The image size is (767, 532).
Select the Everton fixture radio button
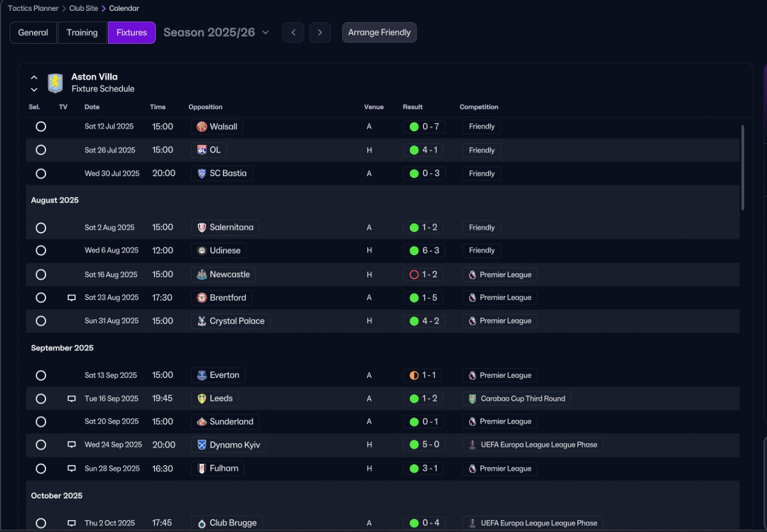point(41,375)
